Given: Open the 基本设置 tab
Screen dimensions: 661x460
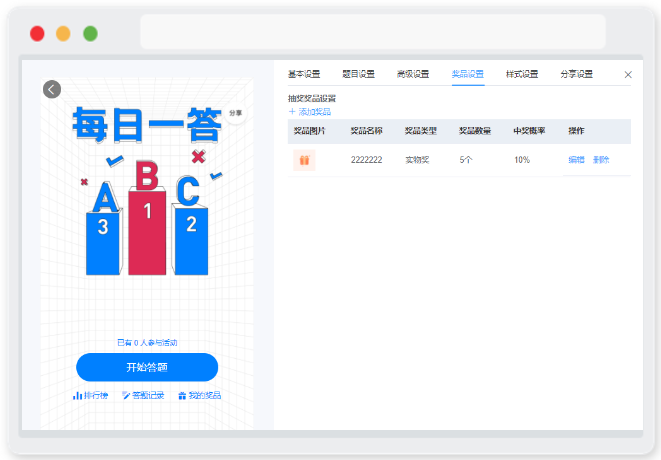Looking at the screenshot, I should (x=304, y=74).
